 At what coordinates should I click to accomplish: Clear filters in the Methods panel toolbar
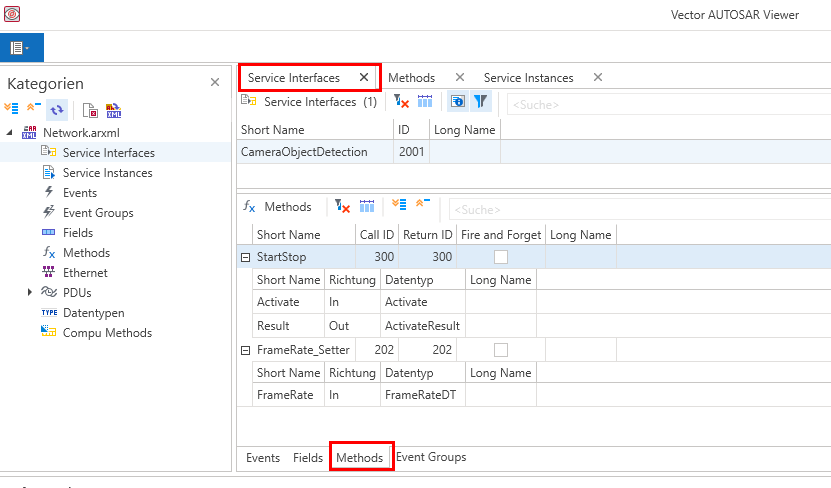click(343, 206)
